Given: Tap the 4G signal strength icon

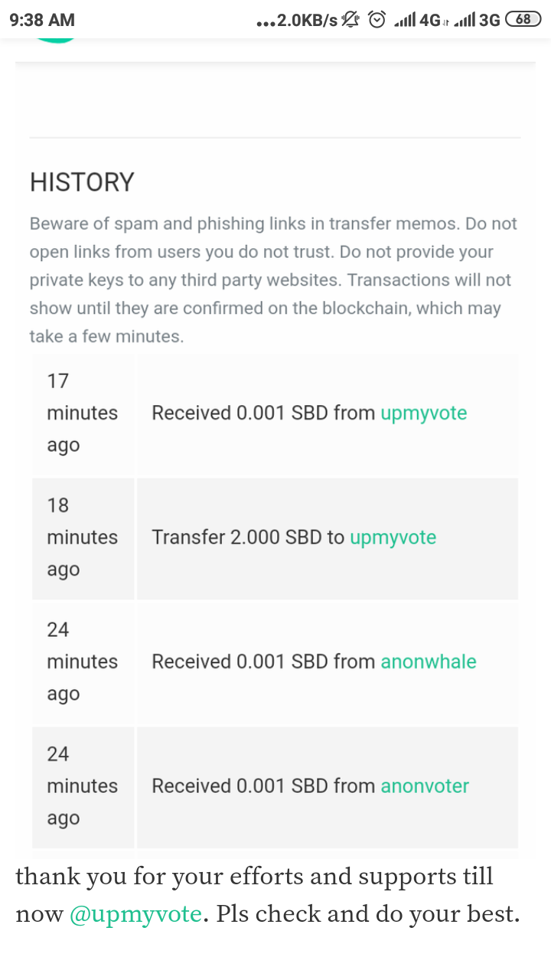Looking at the screenshot, I should 417,20.
